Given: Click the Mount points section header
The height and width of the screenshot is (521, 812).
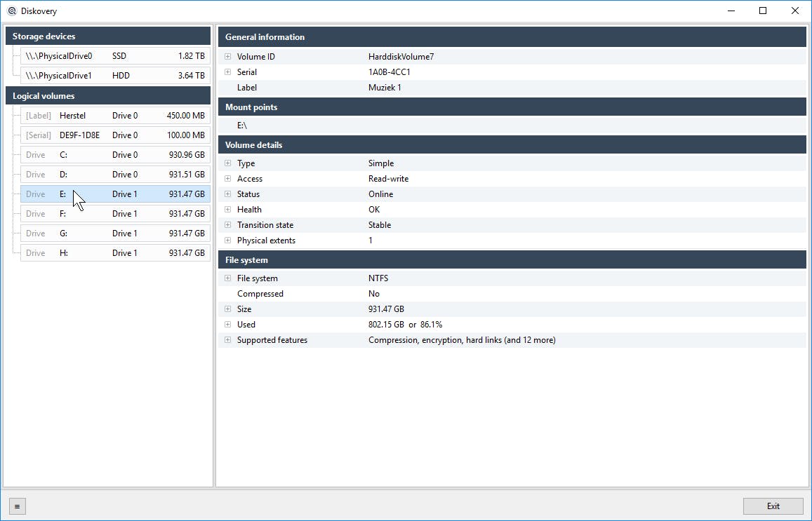Looking at the screenshot, I should click(x=512, y=107).
